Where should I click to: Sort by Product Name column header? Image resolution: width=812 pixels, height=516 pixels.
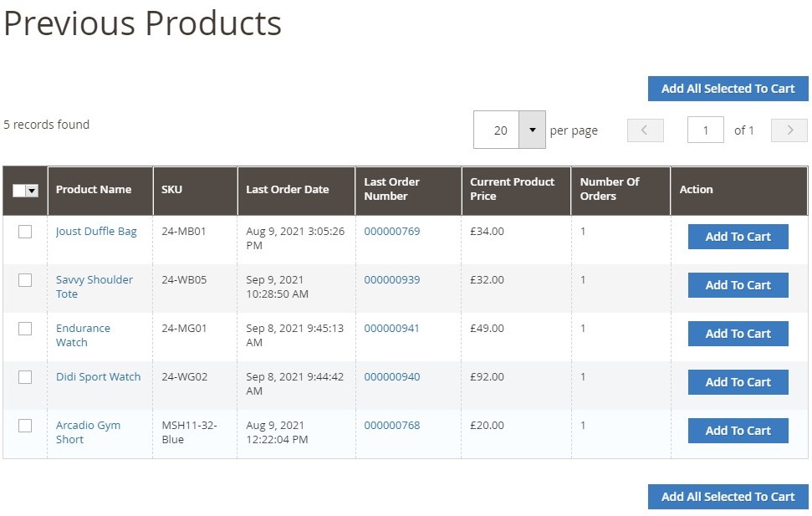pyautogui.click(x=93, y=190)
